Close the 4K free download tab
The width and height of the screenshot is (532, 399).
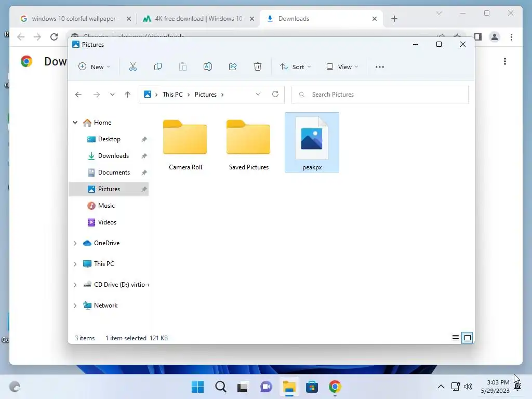252,19
